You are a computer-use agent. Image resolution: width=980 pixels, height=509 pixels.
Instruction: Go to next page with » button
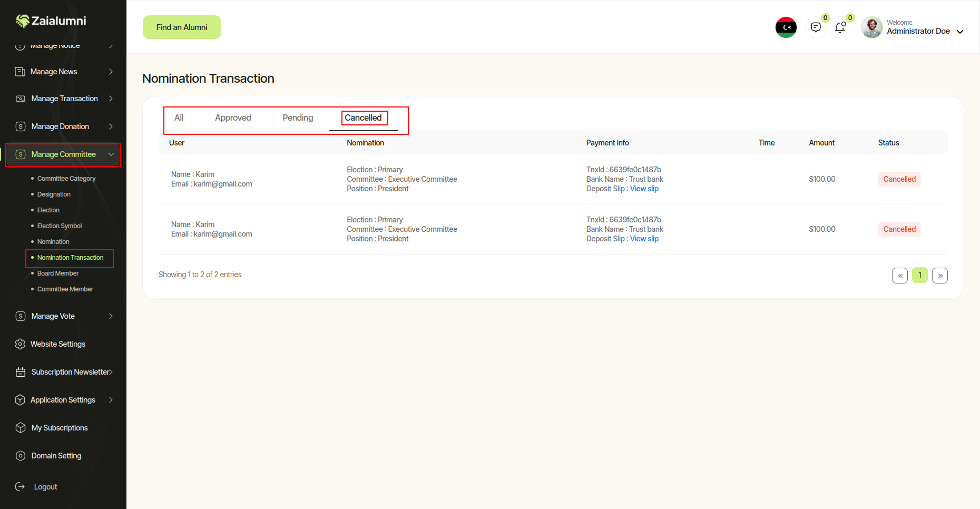click(x=940, y=276)
